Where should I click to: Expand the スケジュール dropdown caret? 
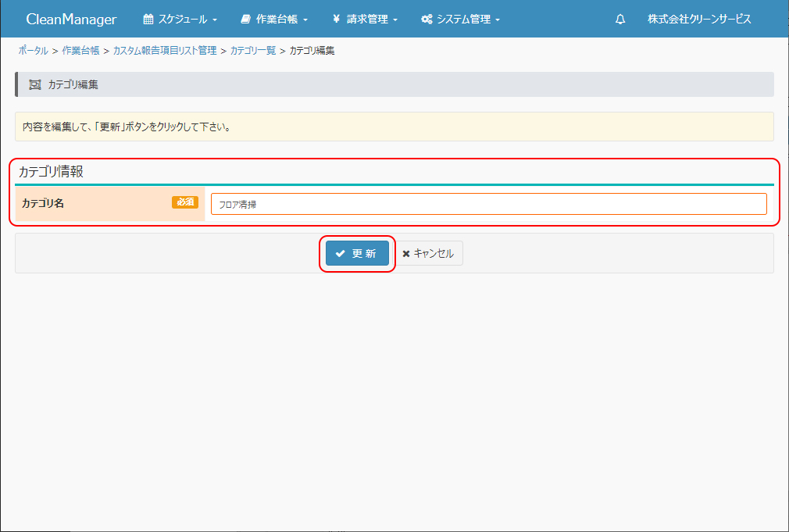215,20
